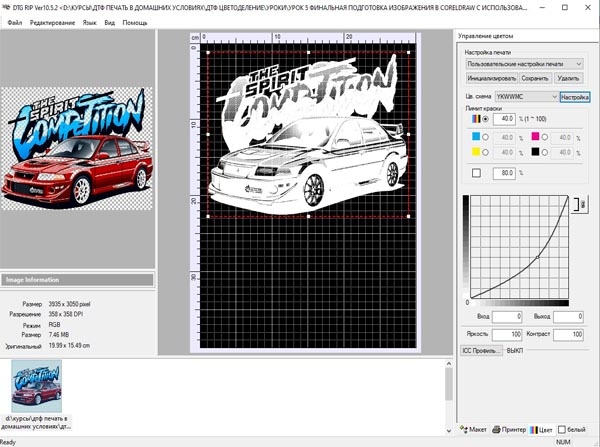Click the ВЫКЛ ICC profile status text

coord(515,351)
